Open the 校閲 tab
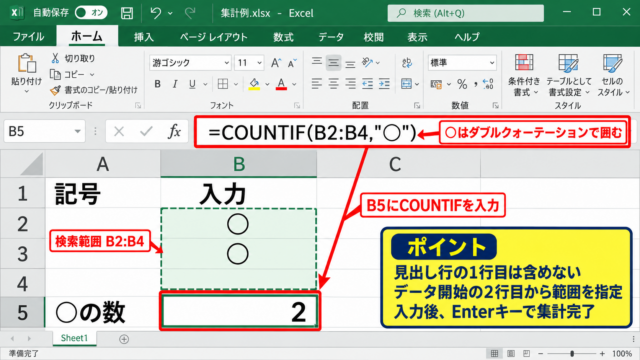 [x=373, y=37]
